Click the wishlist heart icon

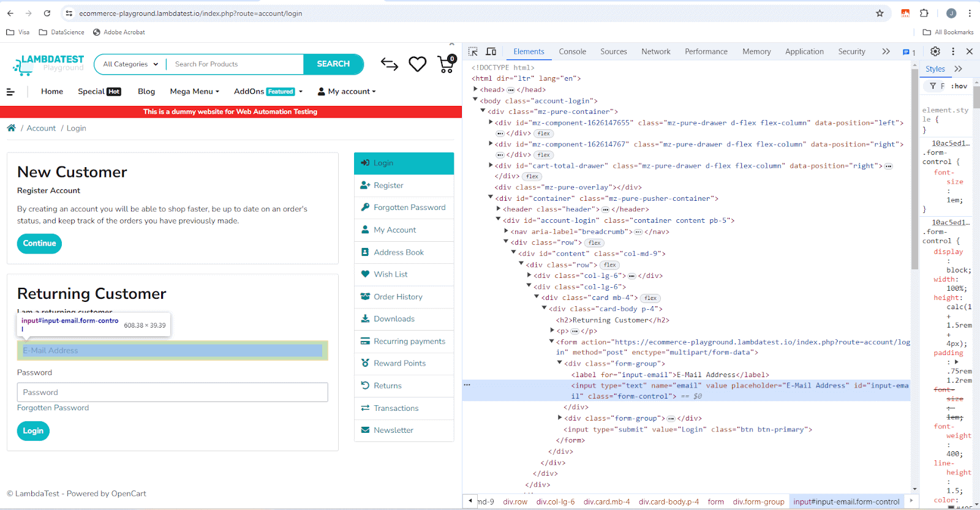tap(418, 64)
